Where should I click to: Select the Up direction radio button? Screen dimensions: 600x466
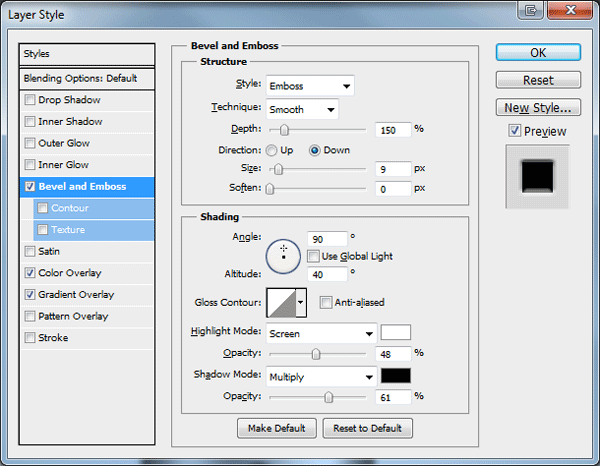271,150
